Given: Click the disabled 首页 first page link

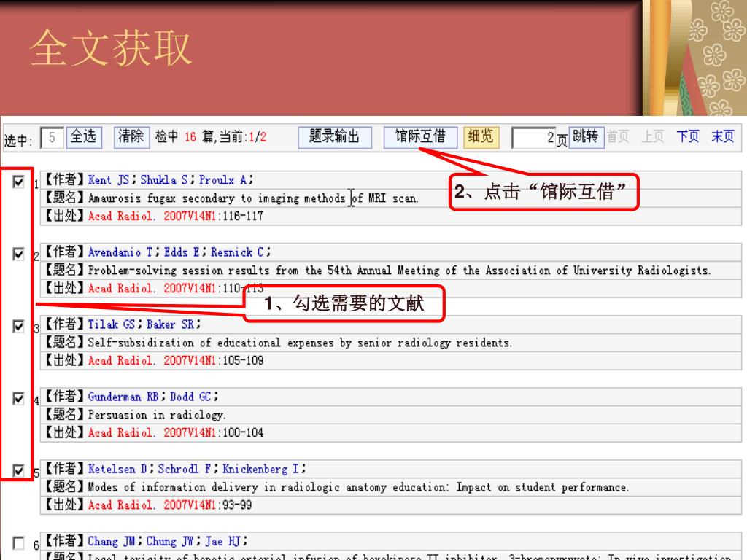Looking at the screenshot, I should coord(618,137).
